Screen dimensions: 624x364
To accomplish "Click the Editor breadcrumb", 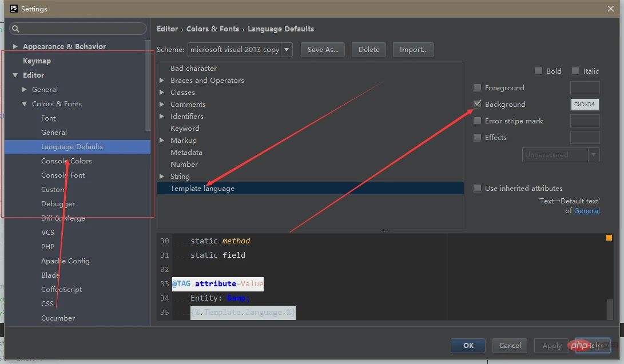I will (x=168, y=29).
